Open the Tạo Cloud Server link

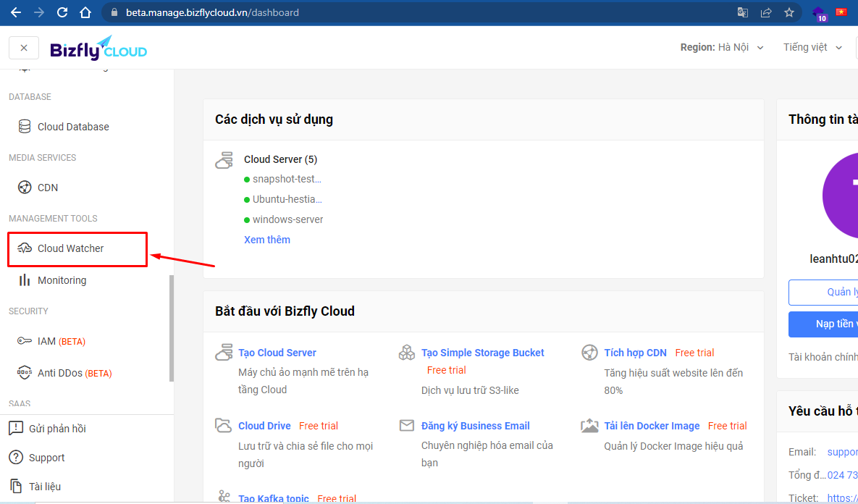277,353
